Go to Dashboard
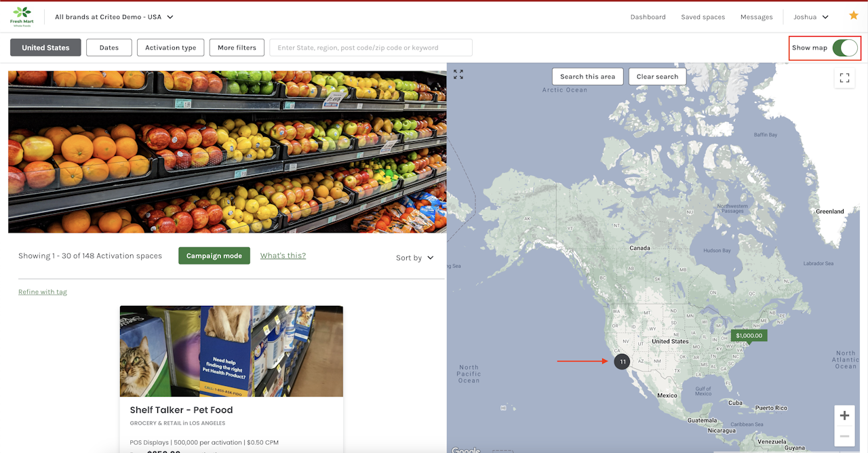This screenshot has width=868, height=453. coord(648,17)
